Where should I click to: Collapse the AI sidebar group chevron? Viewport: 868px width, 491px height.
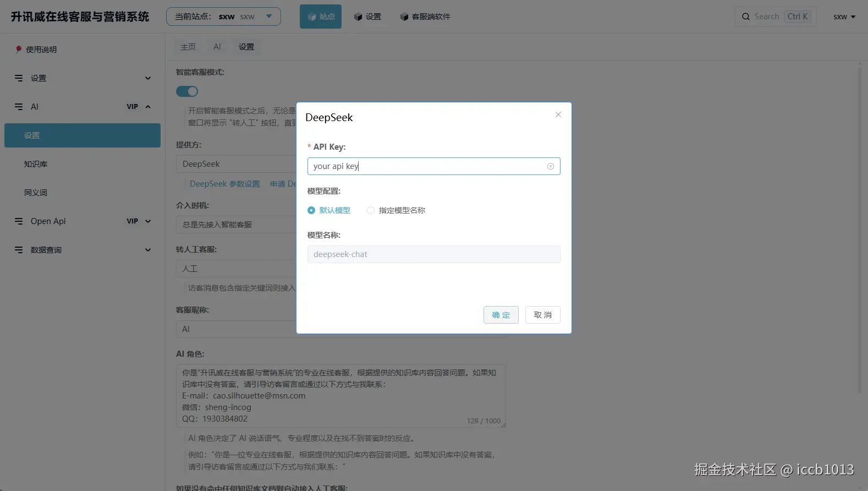(x=148, y=107)
